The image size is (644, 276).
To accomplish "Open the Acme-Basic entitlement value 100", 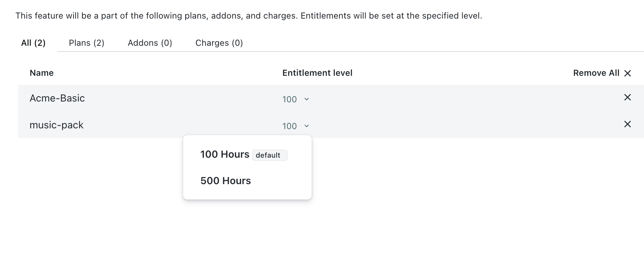I will pos(290,99).
